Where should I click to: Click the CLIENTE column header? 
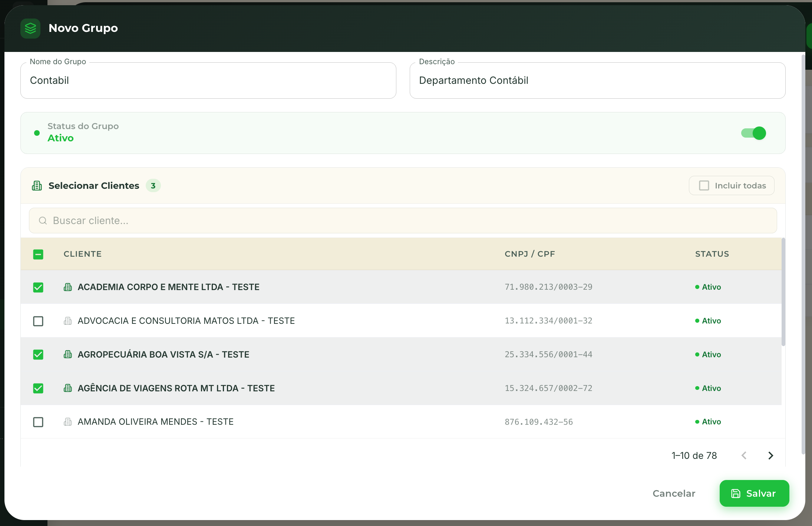click(82, 254)
